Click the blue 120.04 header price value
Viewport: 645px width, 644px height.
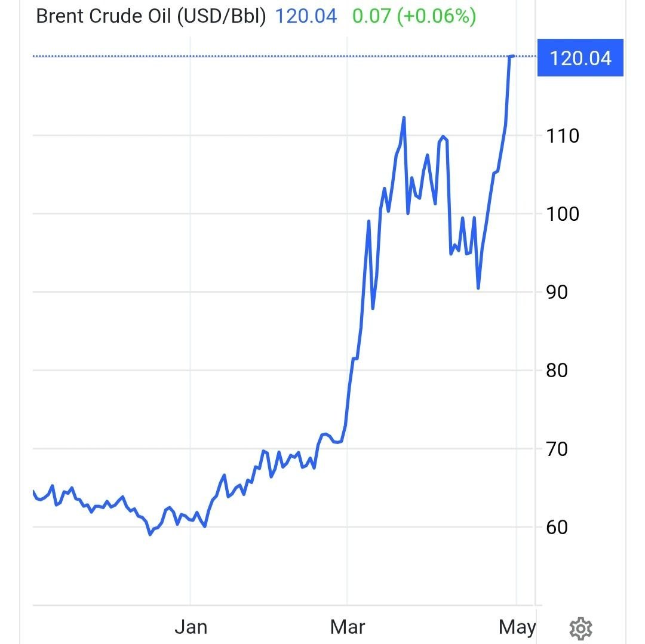pos(306,16)
